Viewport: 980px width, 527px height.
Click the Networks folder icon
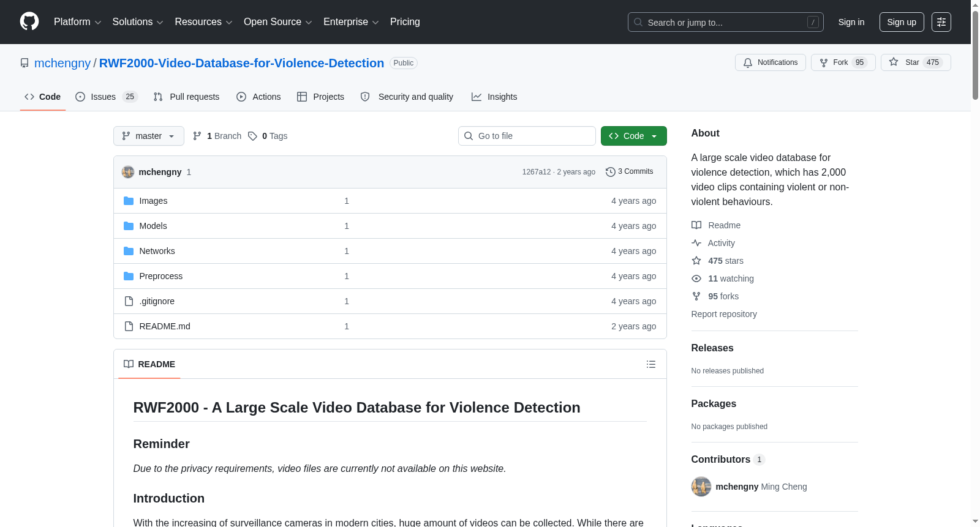tap(129, 251)
